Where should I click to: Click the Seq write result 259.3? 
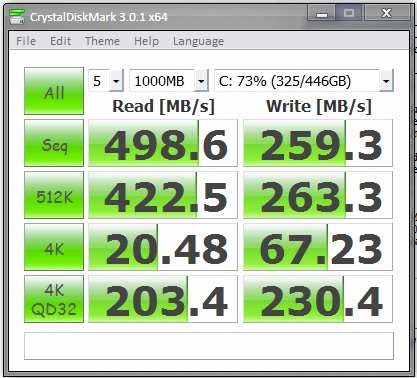tap(318, 143)
